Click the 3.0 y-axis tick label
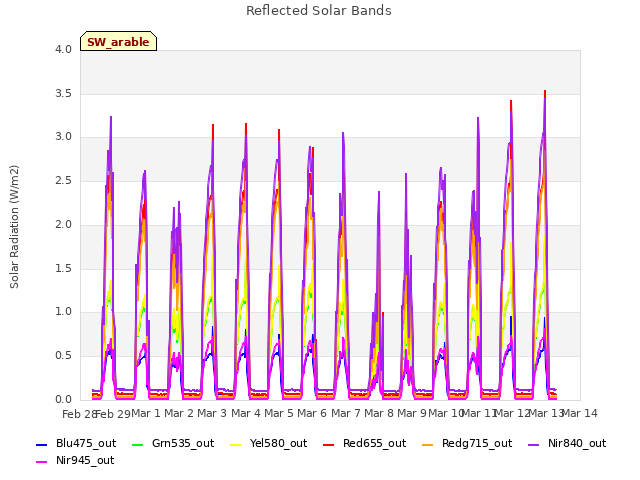The width and height of the screenshot is (640, 480). coord(63,137)
